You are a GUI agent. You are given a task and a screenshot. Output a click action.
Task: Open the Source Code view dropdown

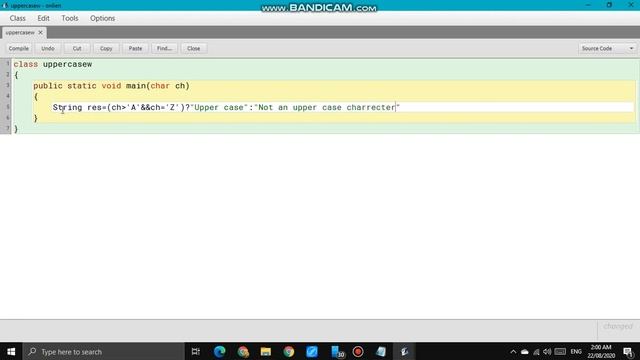(x=607, y=49)
